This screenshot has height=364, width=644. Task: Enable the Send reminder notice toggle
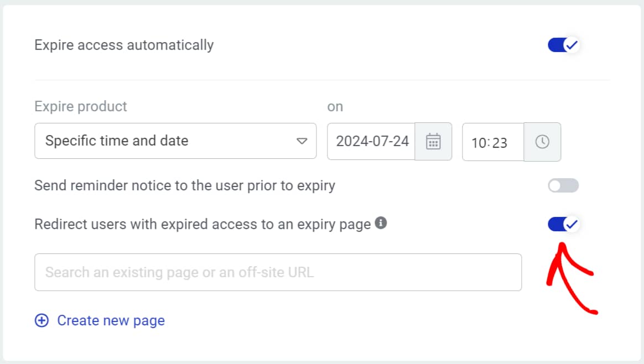[x=563, y=186]
